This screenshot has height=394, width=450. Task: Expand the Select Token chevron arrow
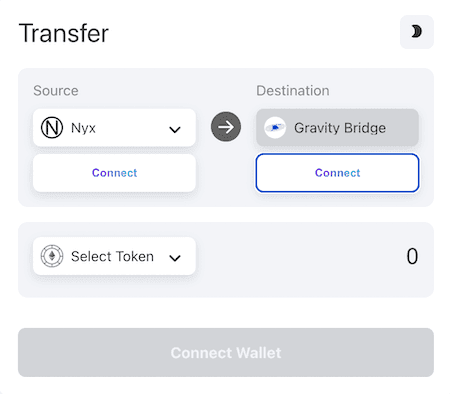[x=175, y=258]
